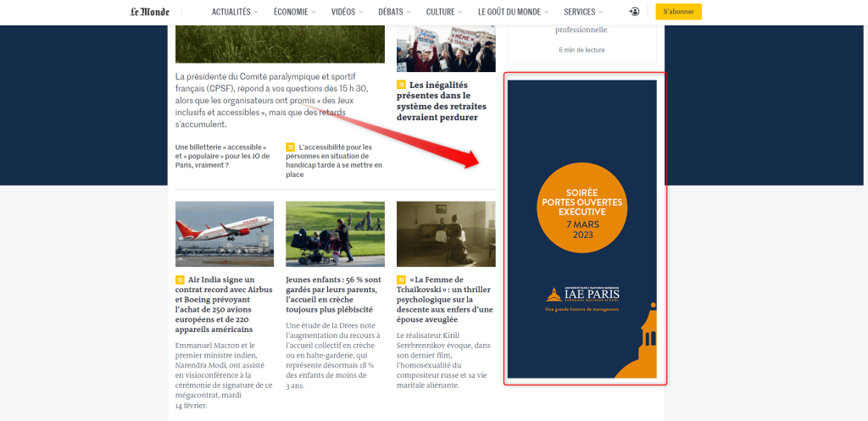Click subscriber badge beside 'Les inégalités' headline
Screen dimensions: 868x421
401,85
